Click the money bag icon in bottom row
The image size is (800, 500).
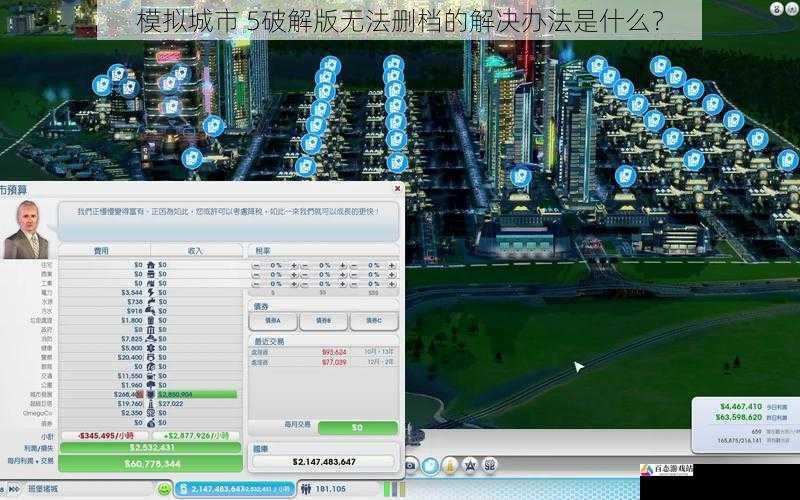[x=151, y=422]
